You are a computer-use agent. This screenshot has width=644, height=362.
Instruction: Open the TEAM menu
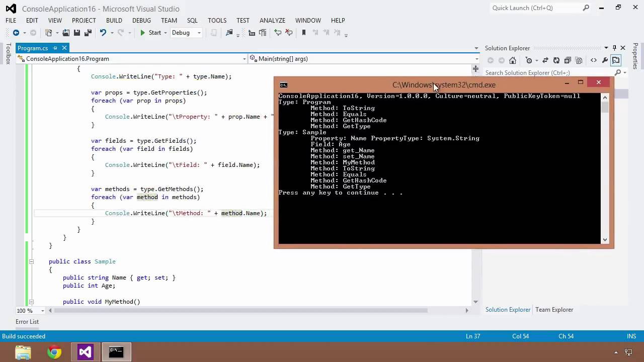tap(169, 21)
